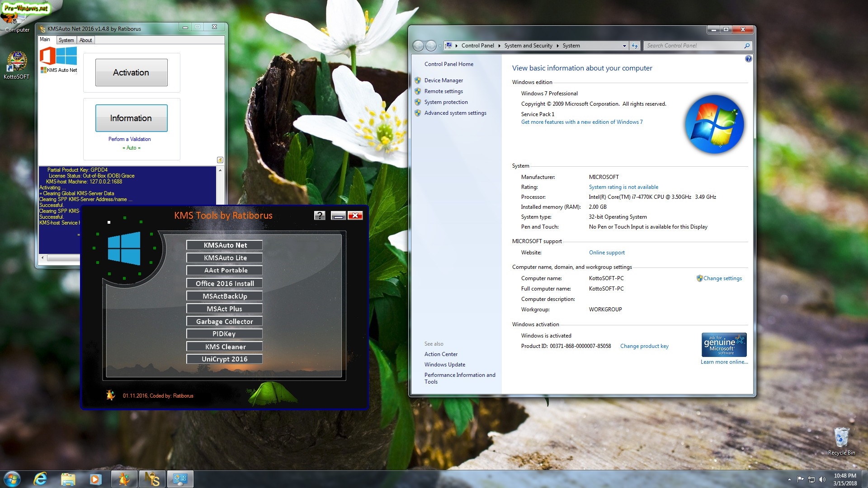Viewport: 868px width, 488px height.
Task: Click the genuine Microsoft software badge
Action: (x=724, y=345)
